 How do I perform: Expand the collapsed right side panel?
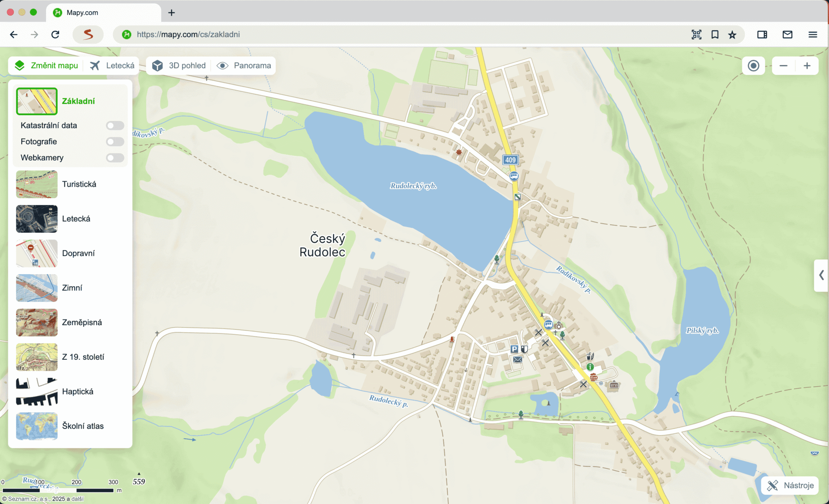[821, 275]
